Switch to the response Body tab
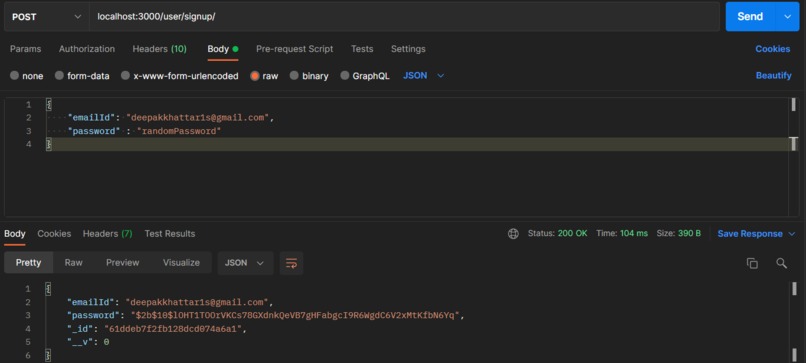Screen dimensions: 806x363 pos(14,233)
